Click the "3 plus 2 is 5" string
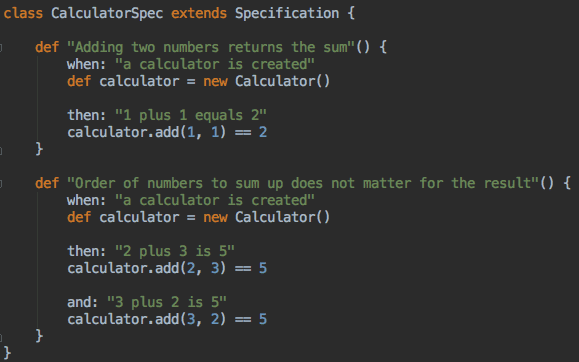Viewport: 579px width, 362px height. point(167,302)
